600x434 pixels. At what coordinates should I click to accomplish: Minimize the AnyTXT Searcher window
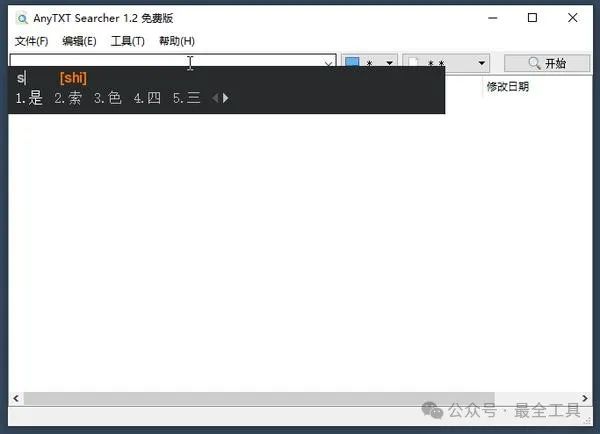493,18
